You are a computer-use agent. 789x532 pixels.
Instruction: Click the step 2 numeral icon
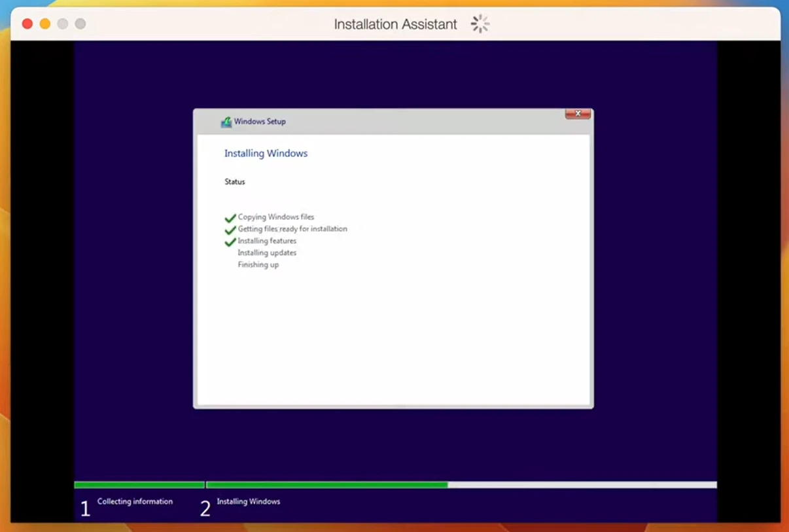[x=205, y=508]
